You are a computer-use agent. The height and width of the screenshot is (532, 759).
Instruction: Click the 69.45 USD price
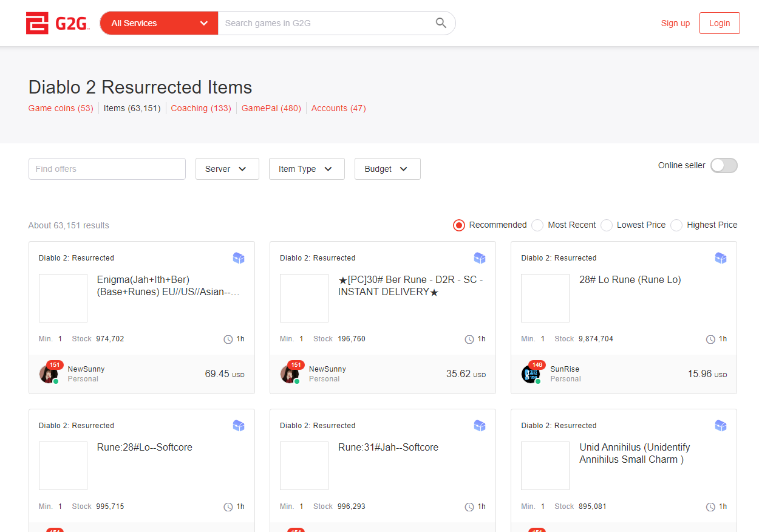[225, 374]
